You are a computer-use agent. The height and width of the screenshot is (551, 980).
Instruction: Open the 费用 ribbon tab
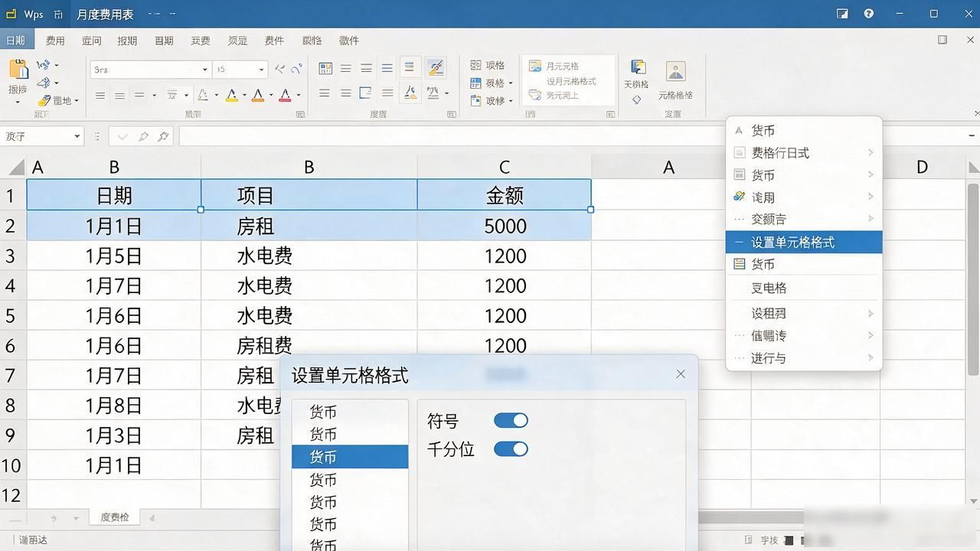pos(55,41)
